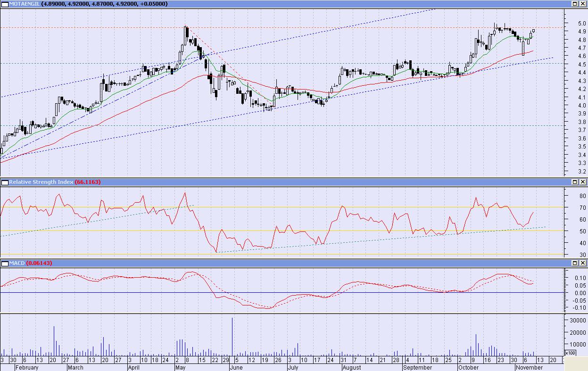Click the May label on date axis
Viewport: 588px width, 371px height.
point(181,367)
